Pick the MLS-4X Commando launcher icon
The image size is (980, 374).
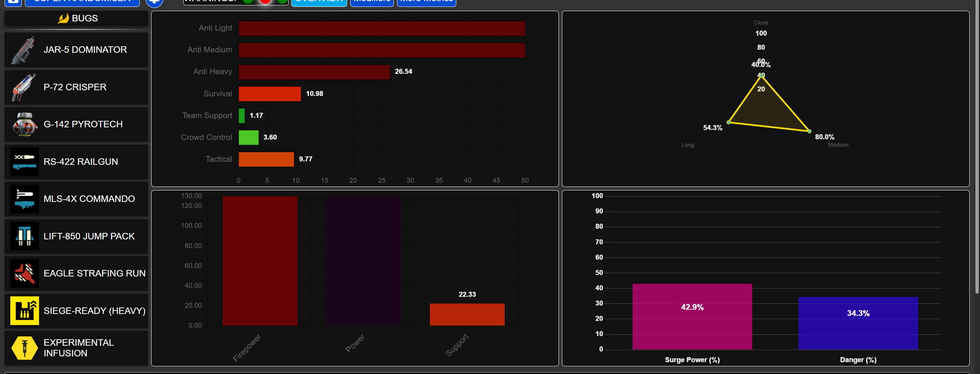point(24,199)
